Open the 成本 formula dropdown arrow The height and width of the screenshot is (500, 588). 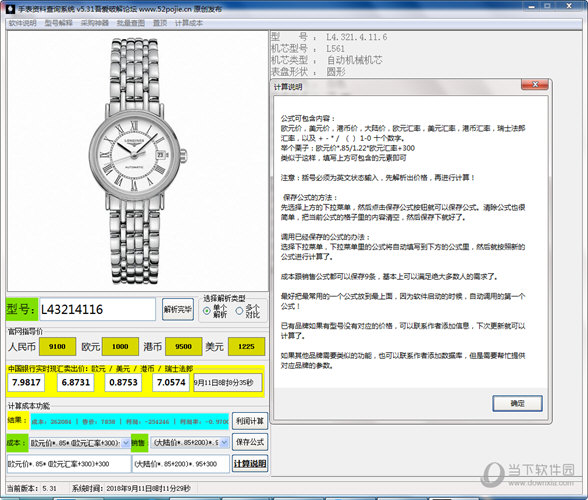[126, 443]
